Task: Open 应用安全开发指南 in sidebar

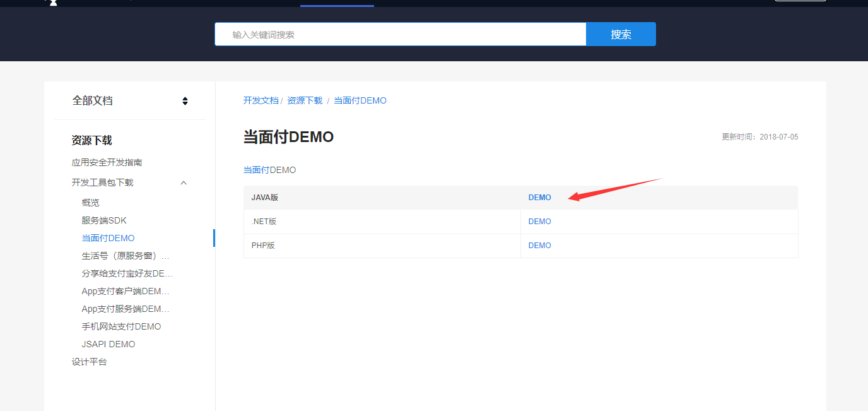Action: (x=107, y=162)
